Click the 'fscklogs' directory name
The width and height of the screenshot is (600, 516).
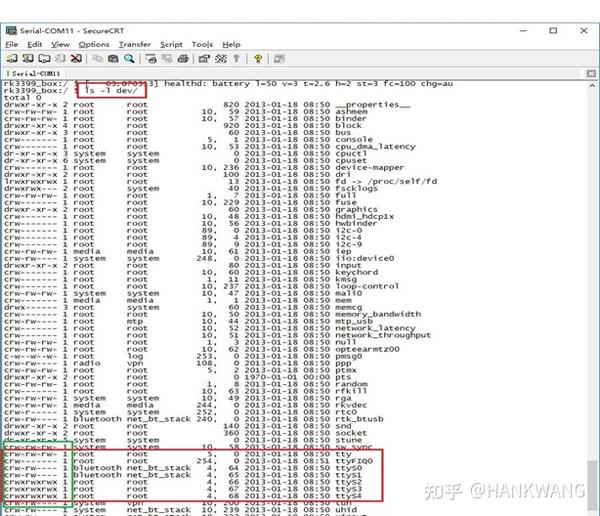tap(356, 188)
